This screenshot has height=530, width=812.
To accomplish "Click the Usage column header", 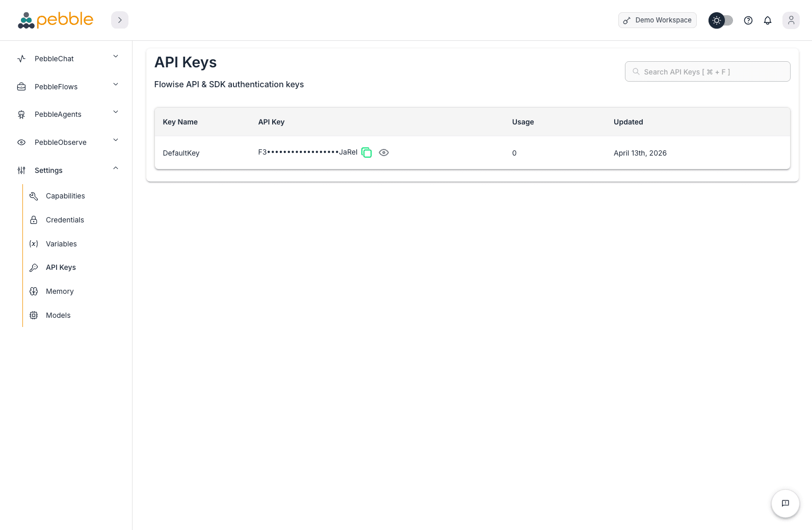I will click(x=523, y=122).
